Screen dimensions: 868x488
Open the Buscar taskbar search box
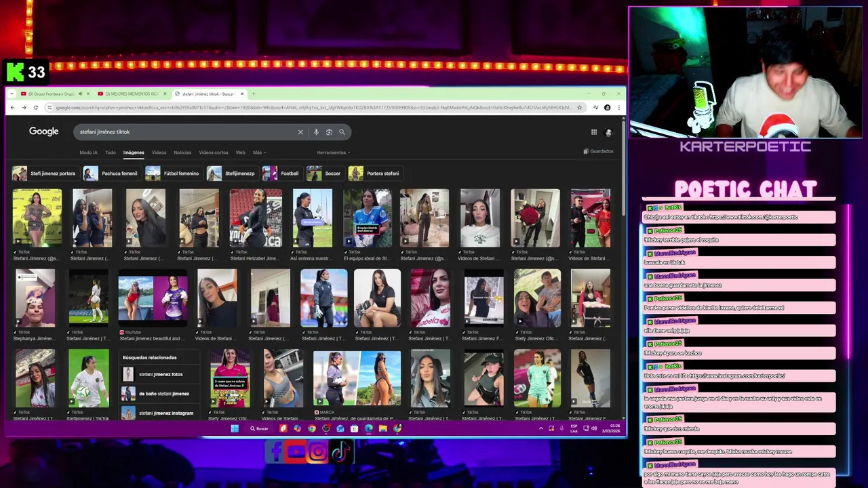259,428
